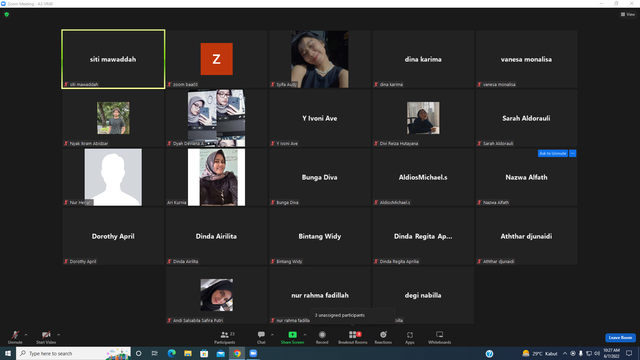Open the Participants panel
Screen dimensions: 640x360
click(x=224, y=337)
